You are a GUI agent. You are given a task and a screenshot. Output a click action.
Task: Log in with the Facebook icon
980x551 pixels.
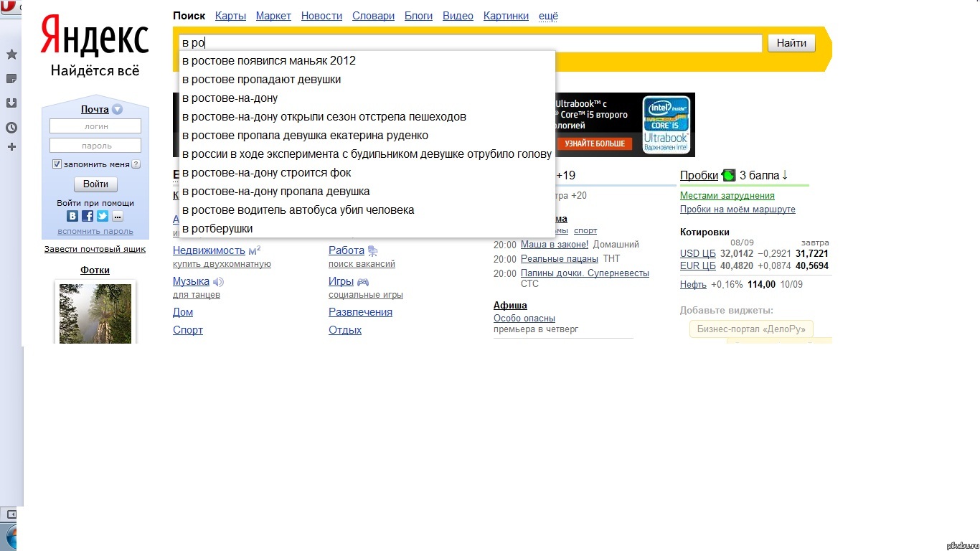click(88, 216)
